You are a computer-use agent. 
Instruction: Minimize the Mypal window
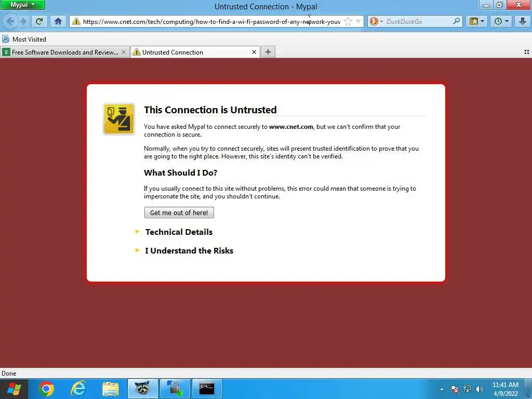(486, 5)
